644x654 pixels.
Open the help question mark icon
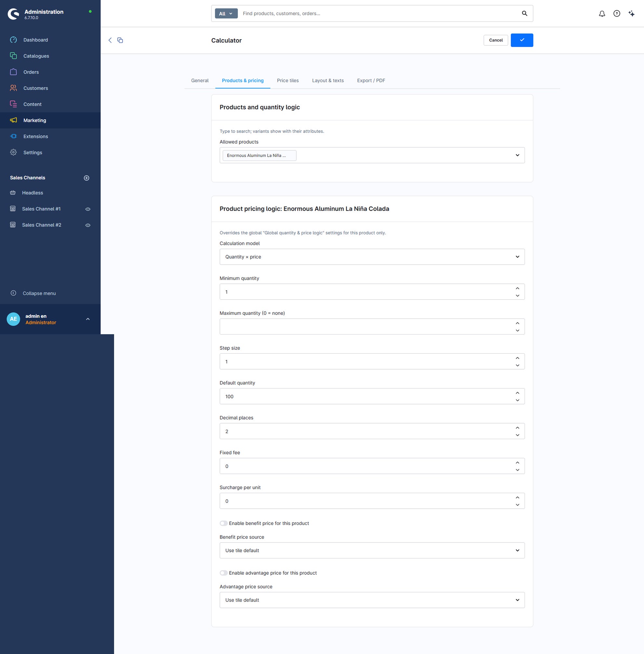coord(617,14)
